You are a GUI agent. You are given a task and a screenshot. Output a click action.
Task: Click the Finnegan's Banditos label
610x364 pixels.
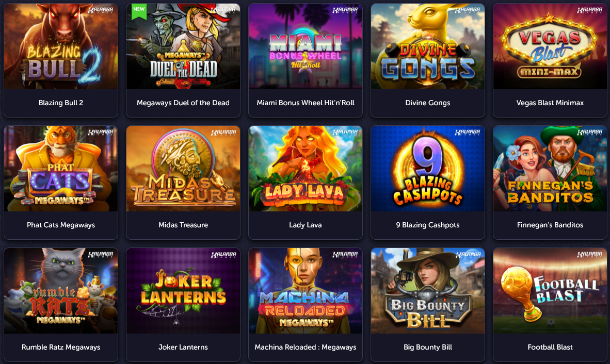pyautogui.click(x=550, y=225)
